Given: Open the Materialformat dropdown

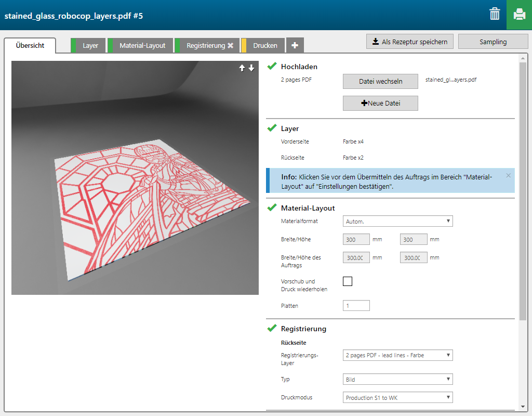Looking at the screenshot, I should tap(397, 221).
